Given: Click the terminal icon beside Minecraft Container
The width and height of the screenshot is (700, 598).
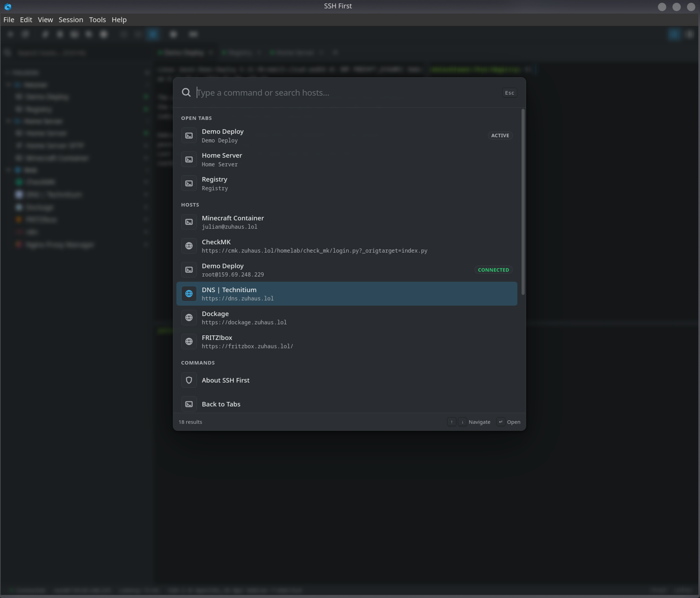Looking at the screenshot, I should [x=189, y=222].
